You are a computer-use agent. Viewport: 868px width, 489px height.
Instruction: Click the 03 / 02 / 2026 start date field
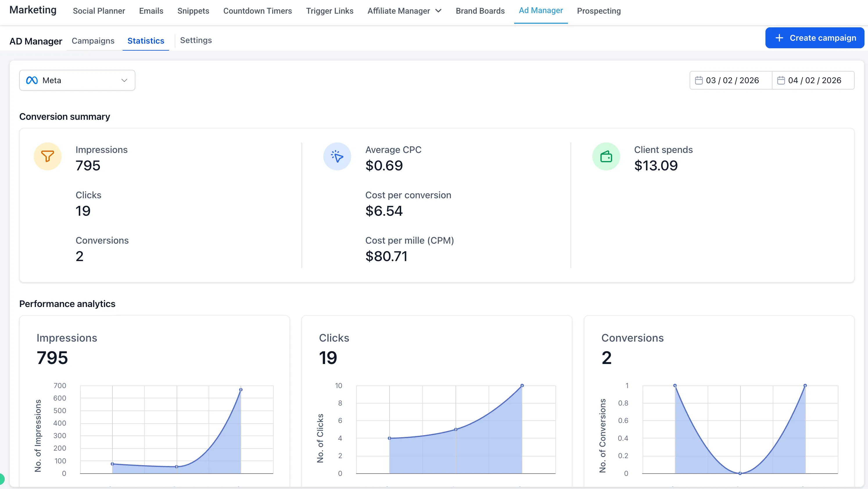pos(732,80)
